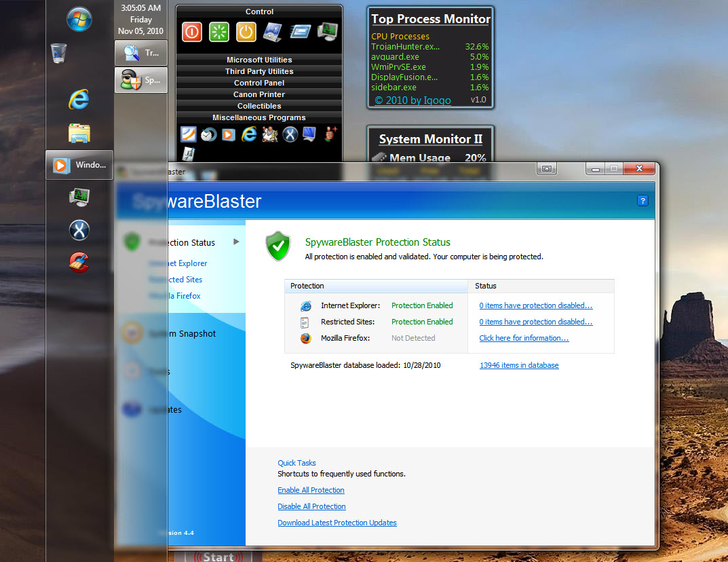This screenshot has height=562, width=728.
Task: Expand the Control Panel section in Control gadget
Action: (259, 83)
